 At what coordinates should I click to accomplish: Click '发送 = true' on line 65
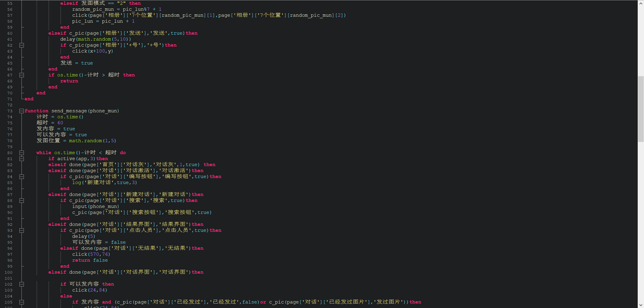(77, 63)
